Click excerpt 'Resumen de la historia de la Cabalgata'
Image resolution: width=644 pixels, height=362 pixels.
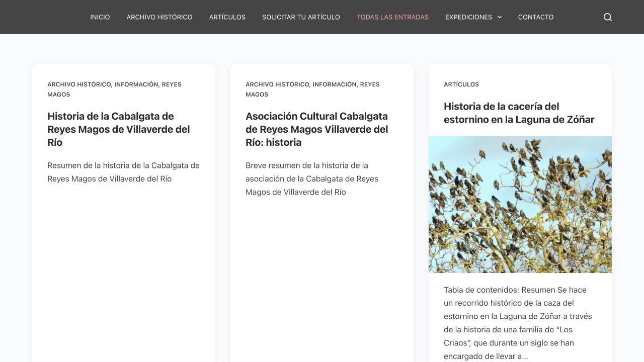(123, 172)
